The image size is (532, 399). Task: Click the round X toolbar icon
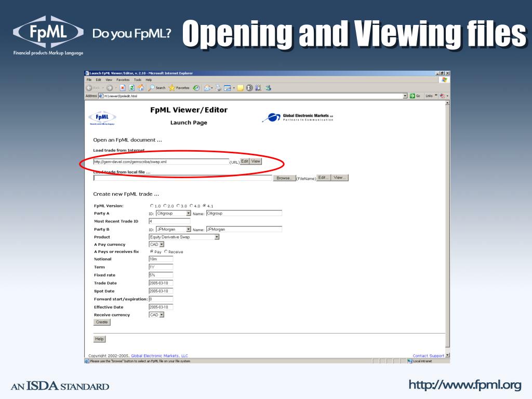249,88
